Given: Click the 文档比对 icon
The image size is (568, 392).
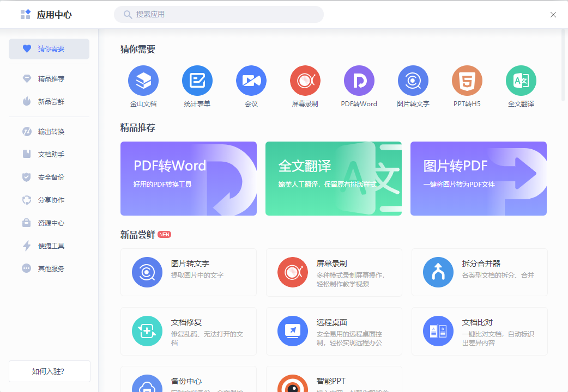Looking at the screenshot, I should coord(438,331).
